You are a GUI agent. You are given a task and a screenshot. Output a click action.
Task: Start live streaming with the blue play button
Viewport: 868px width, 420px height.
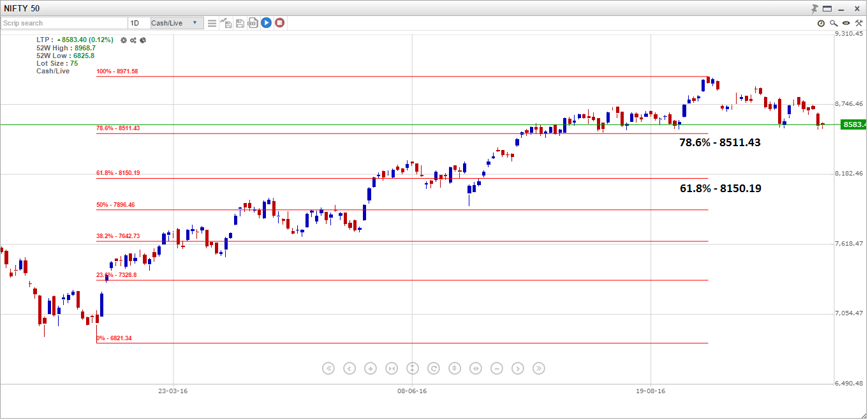coord(266,23)
